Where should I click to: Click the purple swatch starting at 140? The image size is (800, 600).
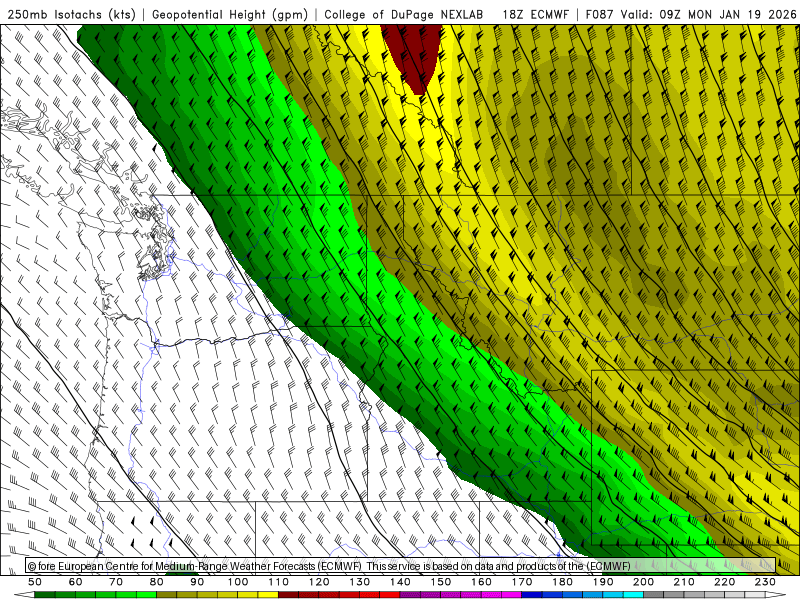pos(410,595)
